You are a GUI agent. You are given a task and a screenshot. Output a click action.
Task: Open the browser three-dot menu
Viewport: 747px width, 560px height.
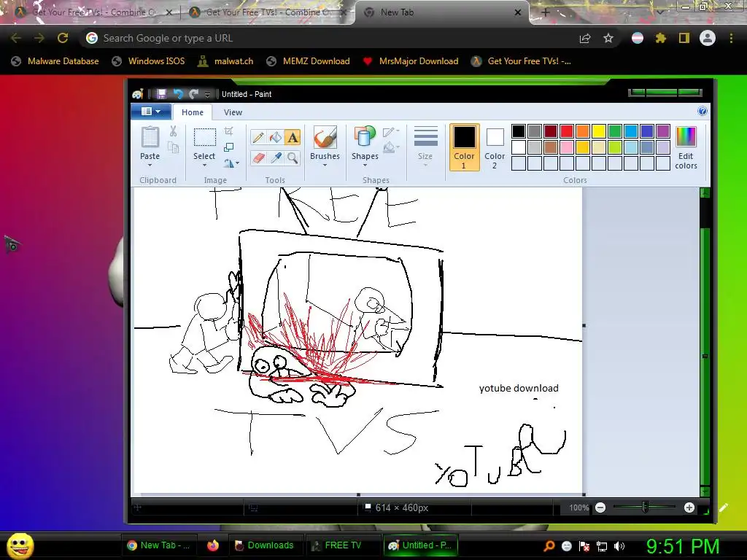pyautogui.click(x=731, y=38)
